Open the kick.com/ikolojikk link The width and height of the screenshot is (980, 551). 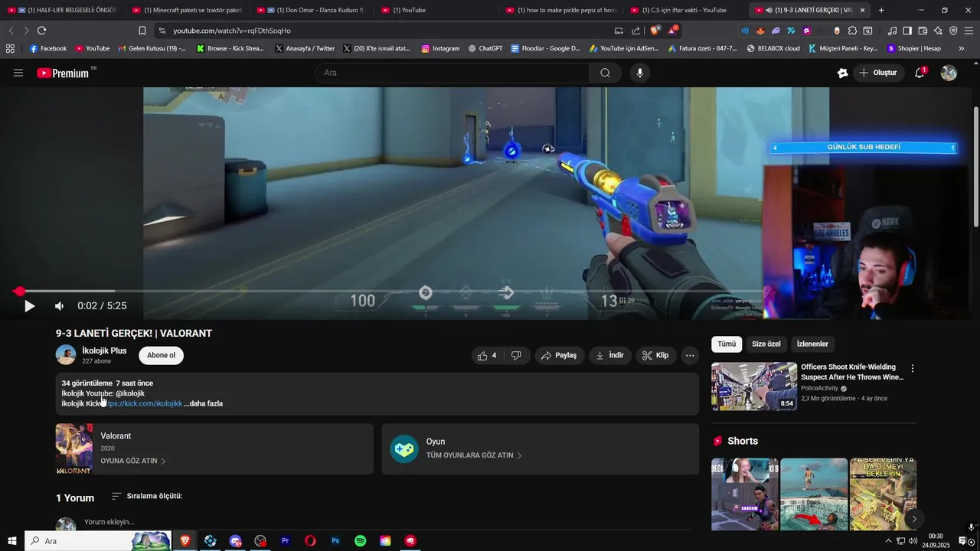tap(142, 403)
